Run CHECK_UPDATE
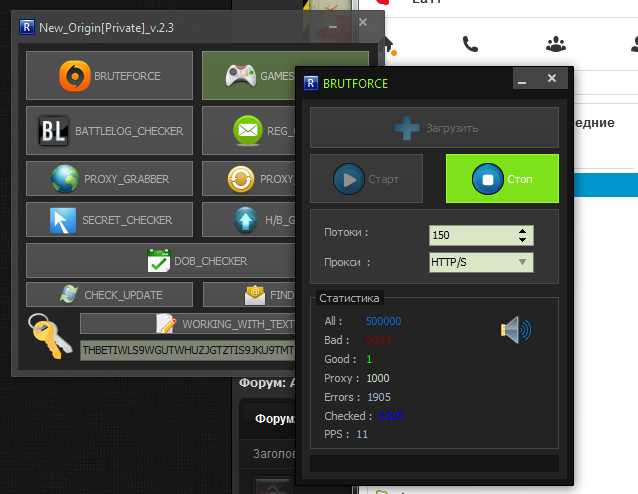Viewport: 638px width, 494px height. (109, 295)
